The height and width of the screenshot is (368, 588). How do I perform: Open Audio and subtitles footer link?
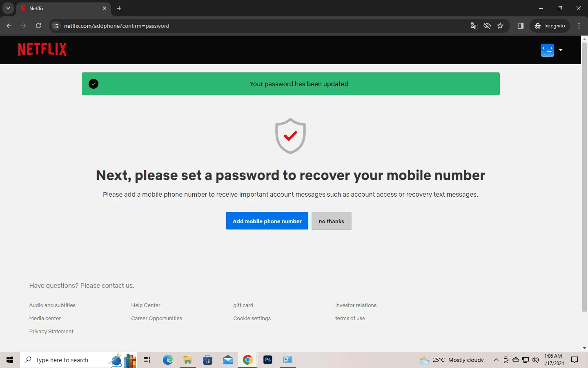coord(52,305)
